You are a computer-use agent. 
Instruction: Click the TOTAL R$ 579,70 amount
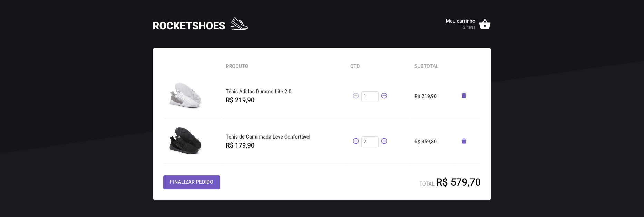[x=458, y=182]
